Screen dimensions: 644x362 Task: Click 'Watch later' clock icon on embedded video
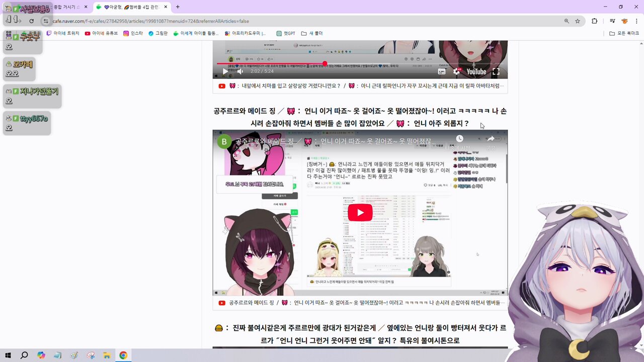click(459, 139)
